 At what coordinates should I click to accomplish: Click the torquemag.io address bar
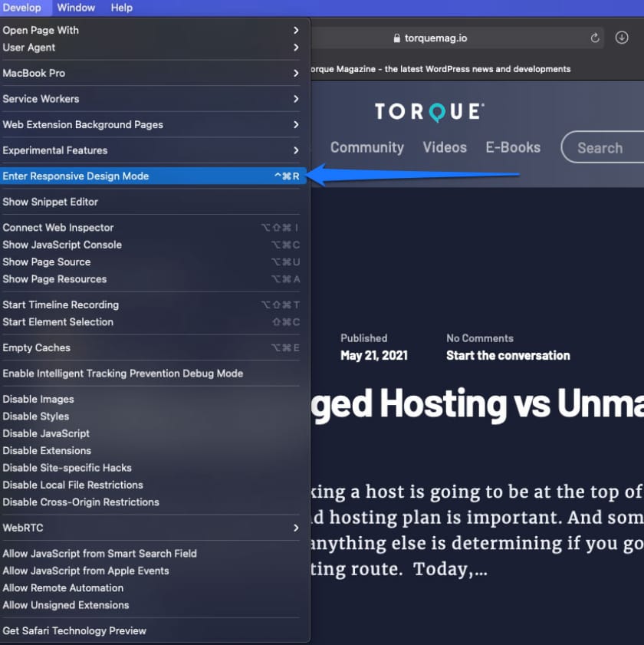click(x=456, y=38)
